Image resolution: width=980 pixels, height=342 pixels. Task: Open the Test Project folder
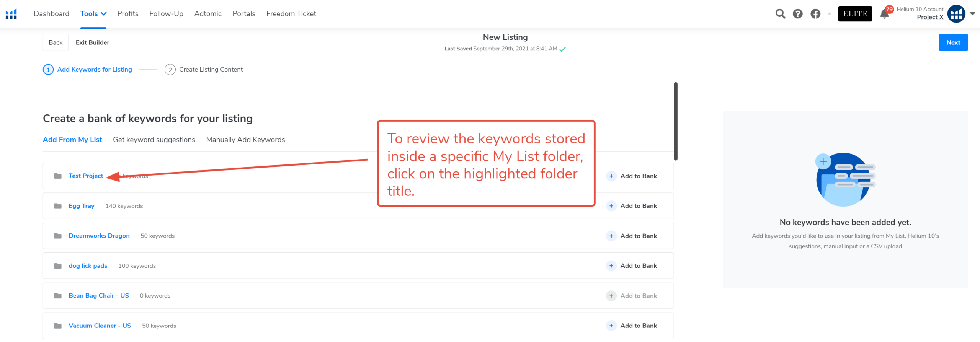click(86, 176)
